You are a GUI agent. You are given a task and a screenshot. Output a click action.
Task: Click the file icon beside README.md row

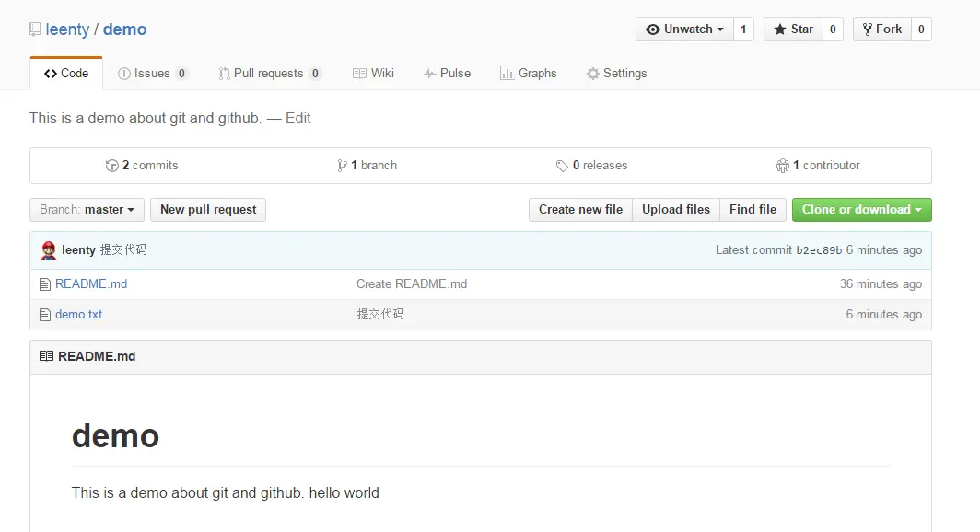coord(45,284)
